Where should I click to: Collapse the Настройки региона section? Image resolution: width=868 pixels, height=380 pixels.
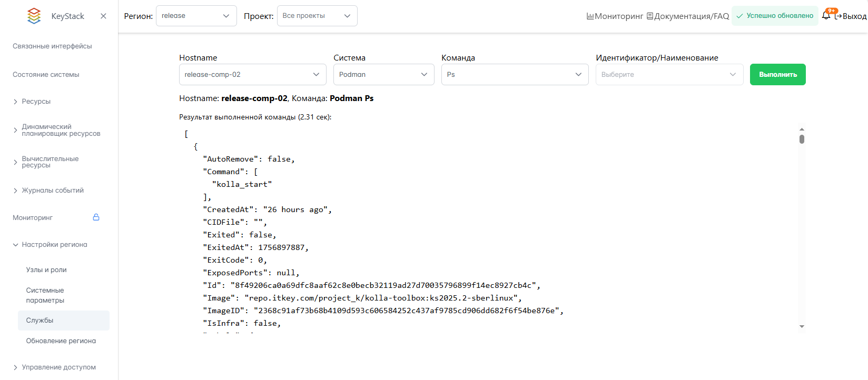[54, 245]
